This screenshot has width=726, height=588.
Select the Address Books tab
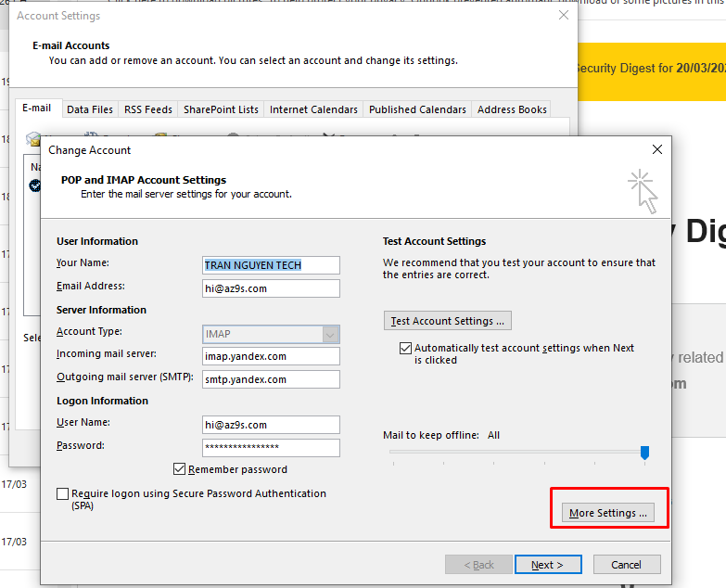512,109
